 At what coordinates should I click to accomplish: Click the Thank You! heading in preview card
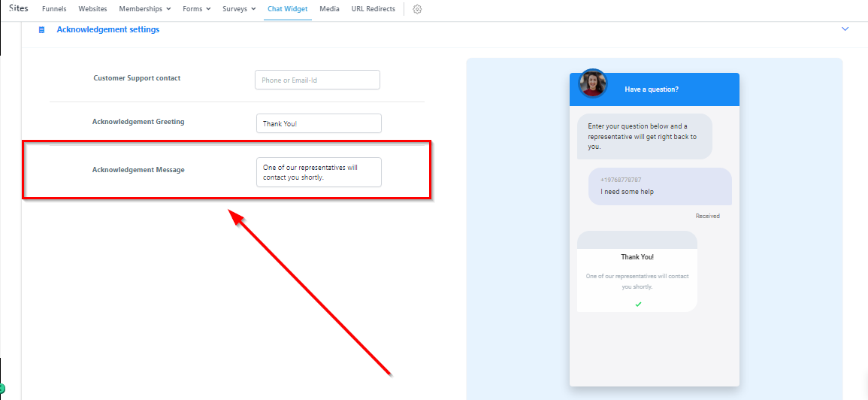pyautogui.click(x=637, y=257)
